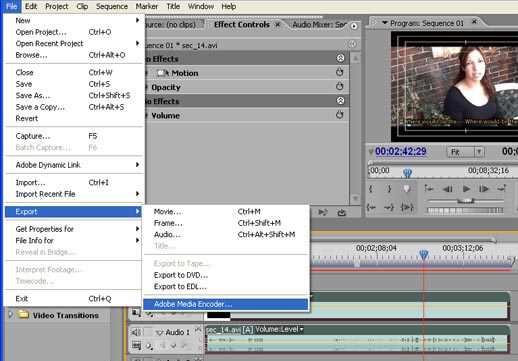Go to next keyframe on Audio 1
This screenshot has height=361, width=518.
[183, 345]
